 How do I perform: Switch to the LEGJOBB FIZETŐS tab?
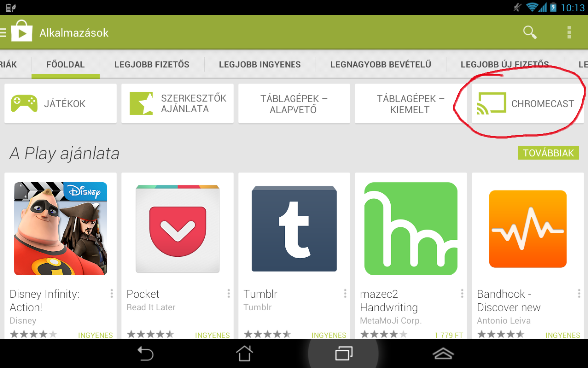152,64
